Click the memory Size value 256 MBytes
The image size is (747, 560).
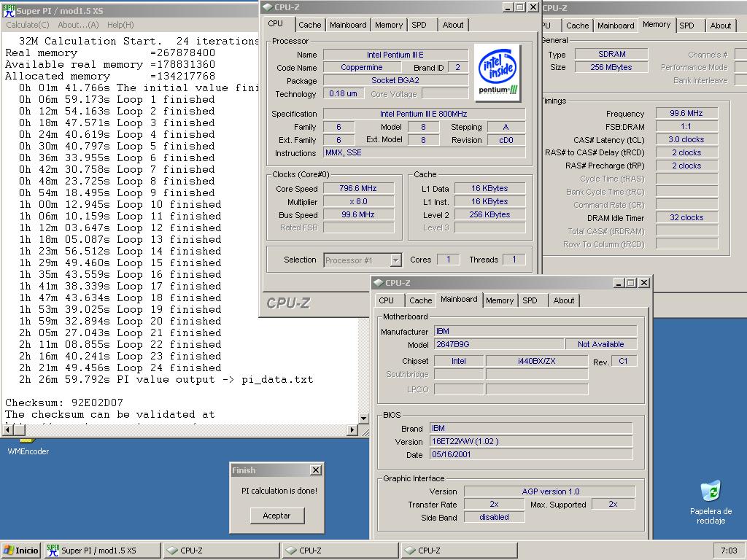pyautogui.click(x=612, y=67)
